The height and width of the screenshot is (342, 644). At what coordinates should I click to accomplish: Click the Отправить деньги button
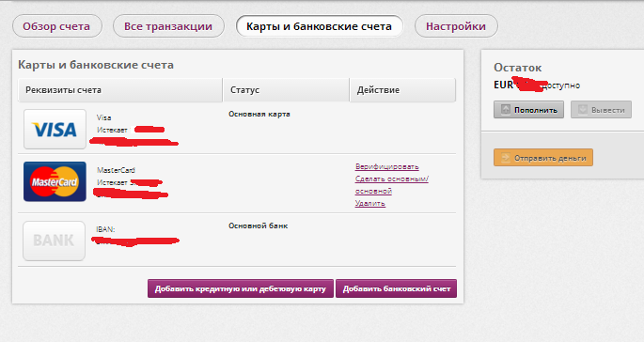[x=543, y=158]
